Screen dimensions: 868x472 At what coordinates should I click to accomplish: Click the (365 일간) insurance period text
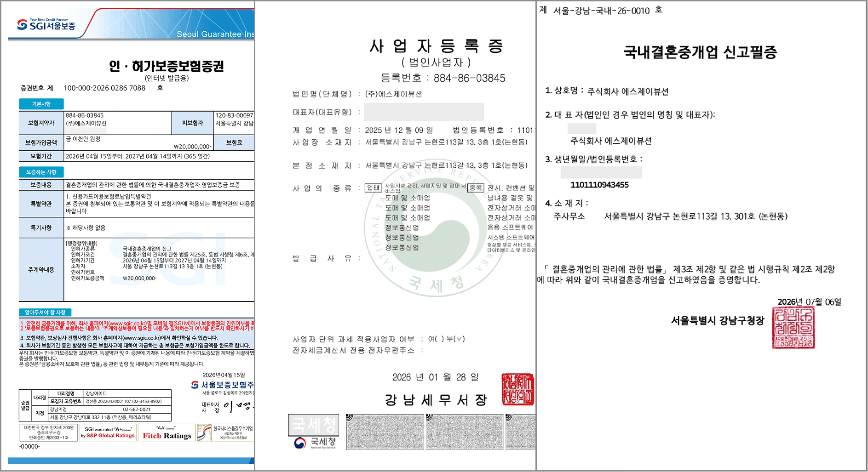coord(197,156)
